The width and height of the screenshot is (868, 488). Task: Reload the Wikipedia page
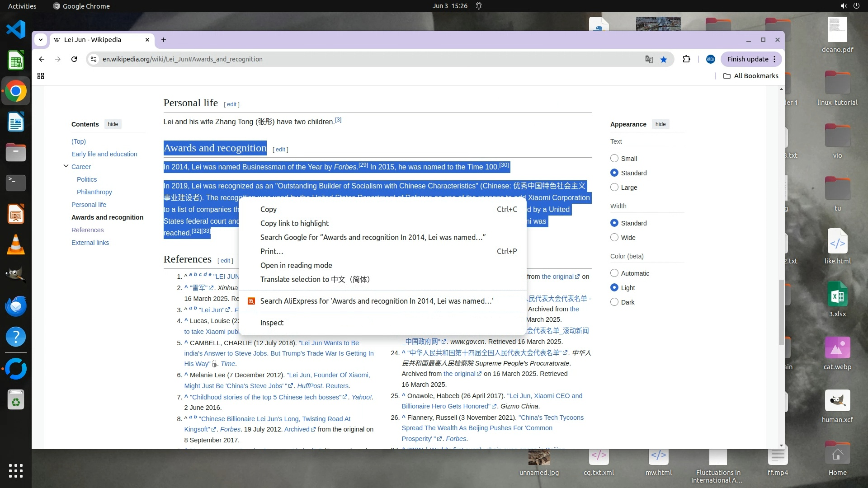click(x=74, y=59)
